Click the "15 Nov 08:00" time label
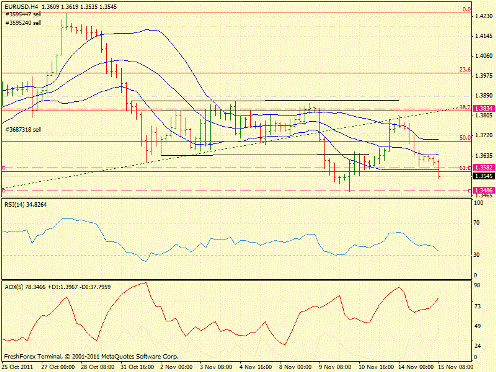 click(x=456, y=367)
